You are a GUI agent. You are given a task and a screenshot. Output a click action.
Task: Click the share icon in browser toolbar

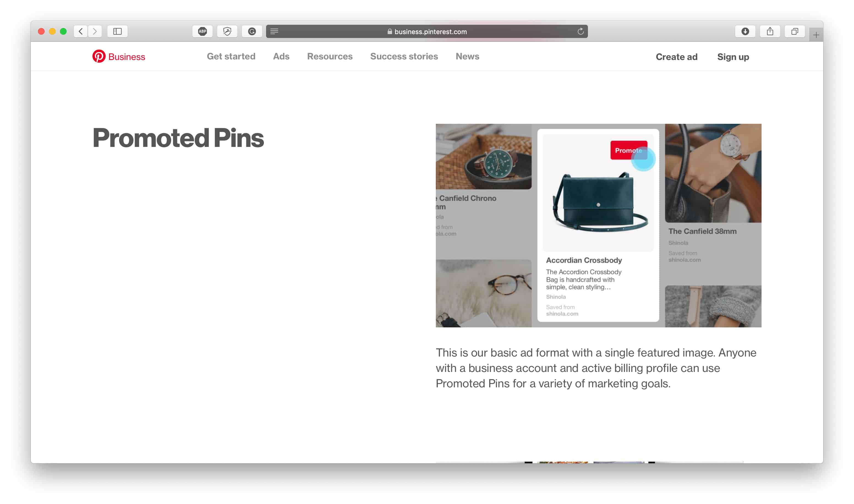point(770,31)
